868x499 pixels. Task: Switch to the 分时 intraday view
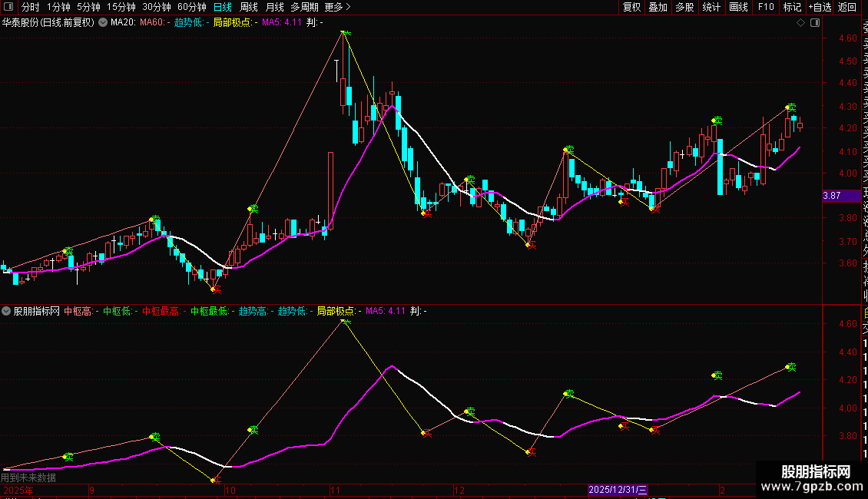30,7
